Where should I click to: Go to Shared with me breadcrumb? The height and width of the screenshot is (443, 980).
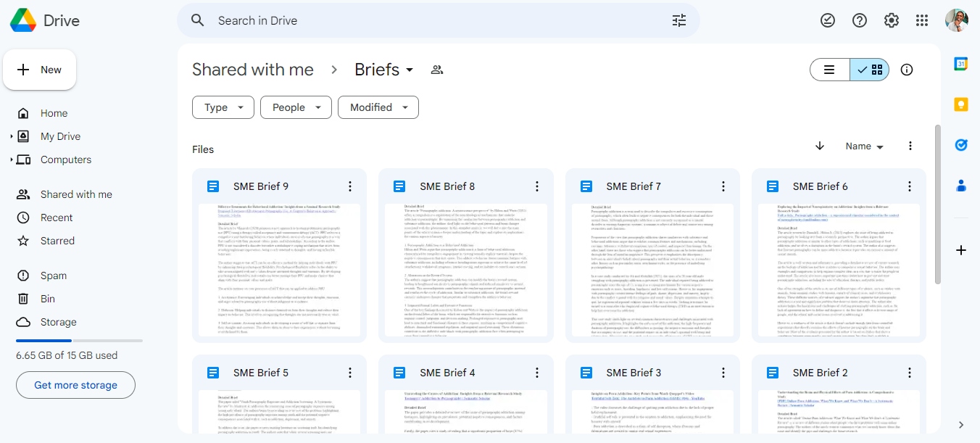(x=253, y=70)
